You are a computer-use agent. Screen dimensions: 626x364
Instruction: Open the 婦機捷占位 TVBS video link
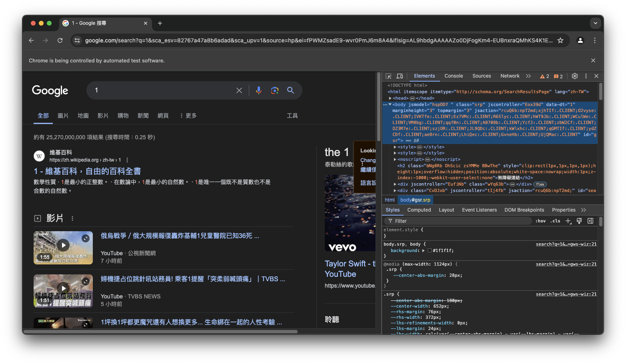193,279
